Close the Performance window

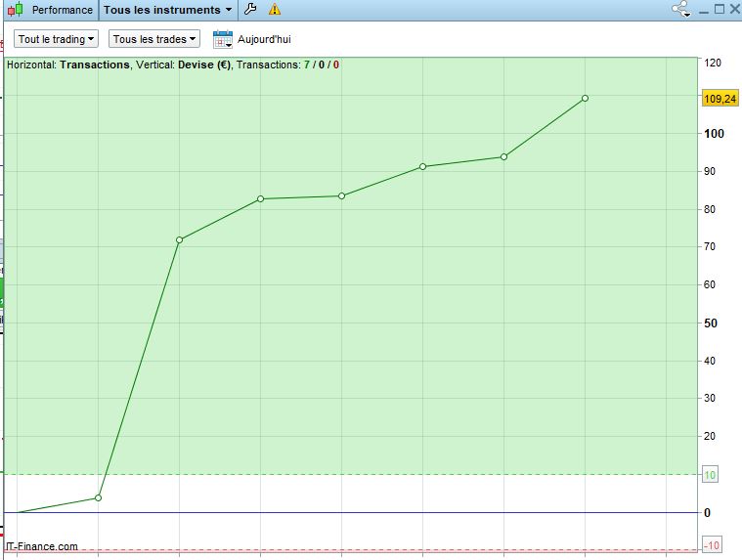[x=735, y=9]
